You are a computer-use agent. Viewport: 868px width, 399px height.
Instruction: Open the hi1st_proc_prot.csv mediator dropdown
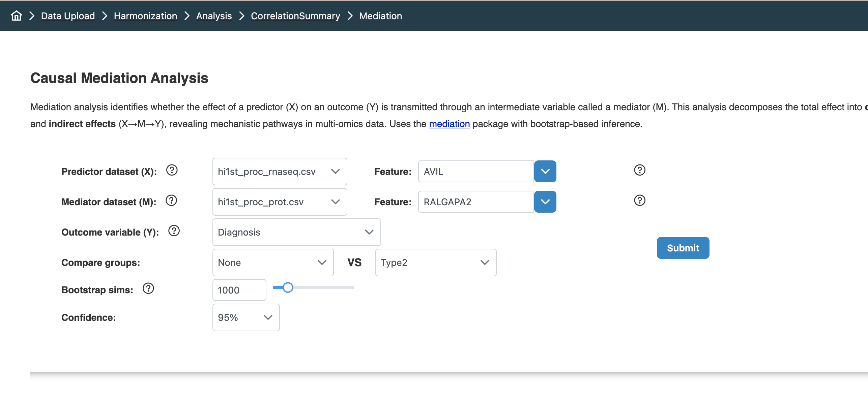[x=280, y=202]
